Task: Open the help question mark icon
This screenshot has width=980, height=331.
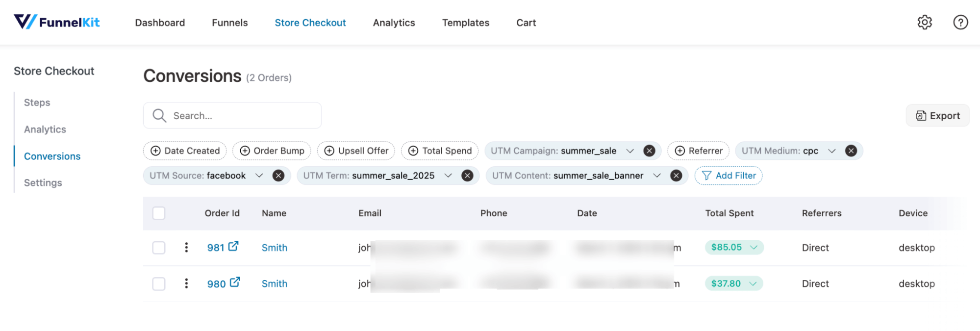Action: pos(960,22)
